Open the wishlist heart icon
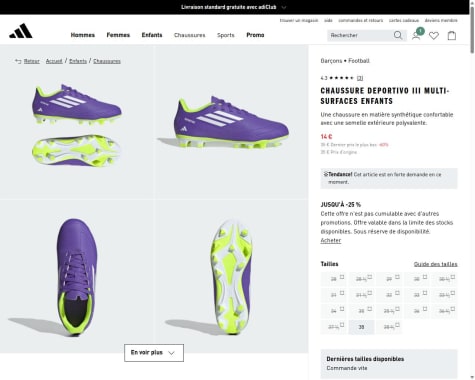 [x=434, y=35]
